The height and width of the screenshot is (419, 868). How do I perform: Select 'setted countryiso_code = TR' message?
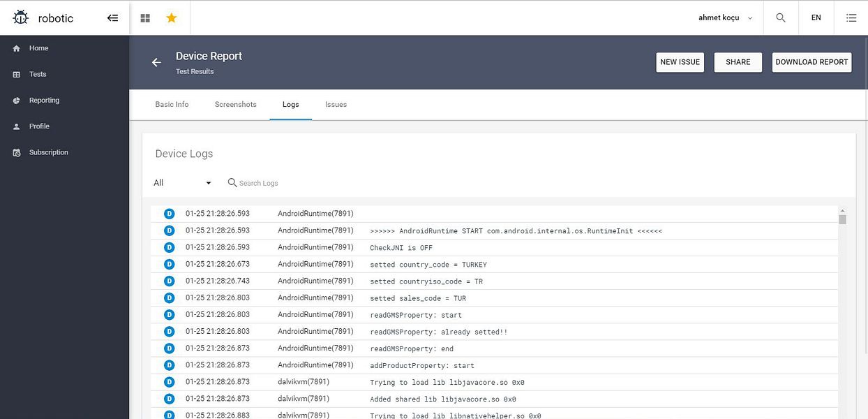[x=426, y=281]
